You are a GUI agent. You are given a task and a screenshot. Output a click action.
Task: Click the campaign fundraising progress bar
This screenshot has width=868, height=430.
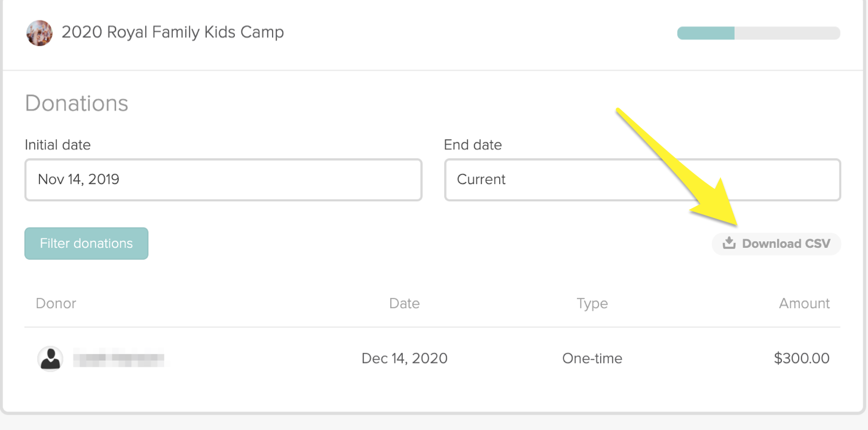tap(759, 33)
